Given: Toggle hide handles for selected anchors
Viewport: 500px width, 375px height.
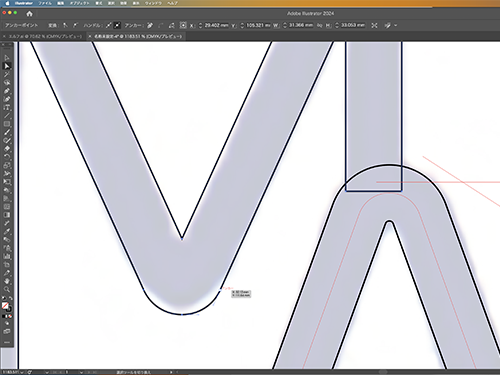Looking at the screenshot, I should pyautogui.click(x=117, y=25).
